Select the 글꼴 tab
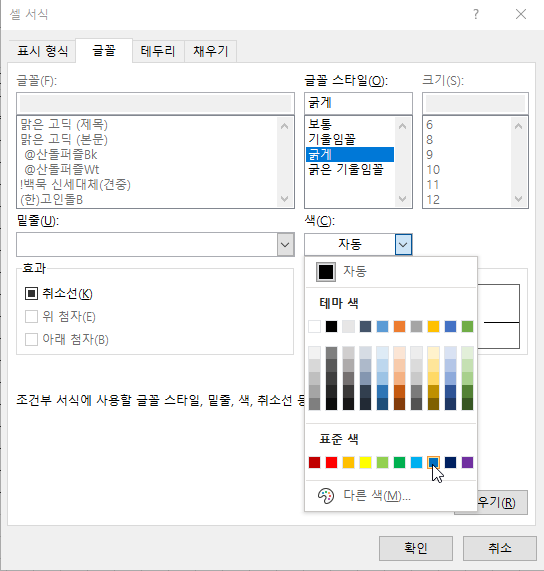The image size is (544, 571). tap(104, 50)
